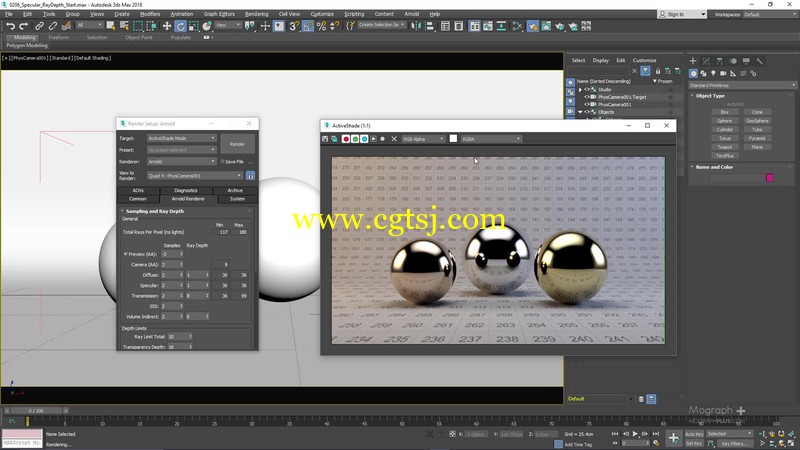800x450 pixels.
Task: Activate Select and Move tool
Action: tap(167, 26)
